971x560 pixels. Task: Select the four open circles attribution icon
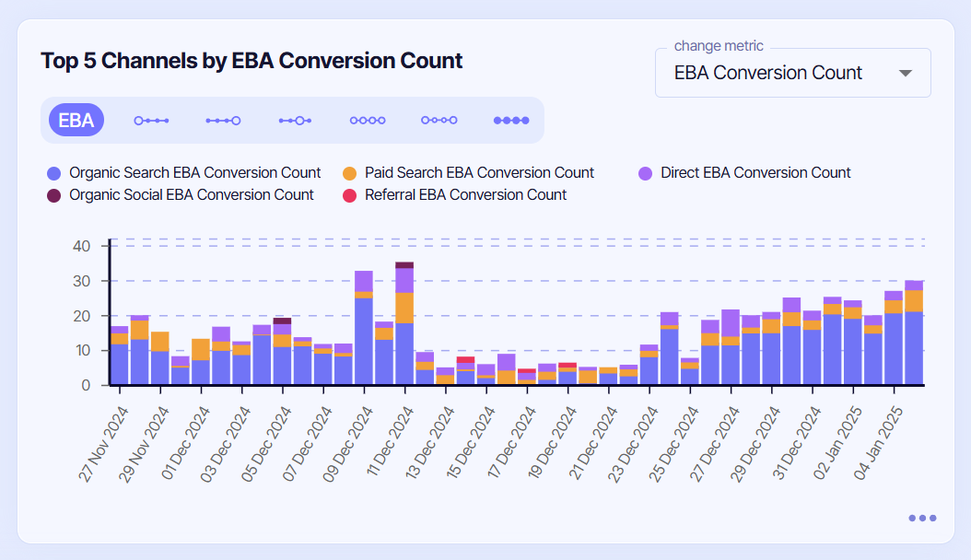(368, 121)
